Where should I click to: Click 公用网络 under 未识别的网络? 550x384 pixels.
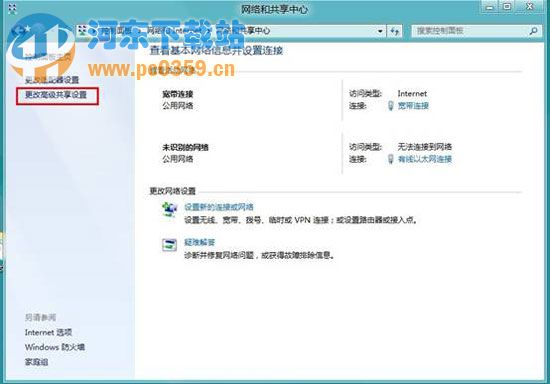pyautogui.click(x=178, y=159)
